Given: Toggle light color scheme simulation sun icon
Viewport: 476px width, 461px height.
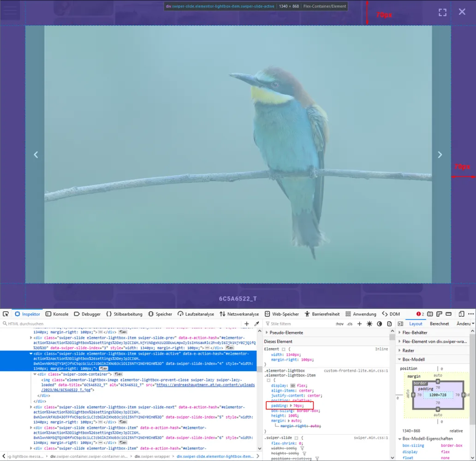Looking at the screenshot, I should coord(369,324).
